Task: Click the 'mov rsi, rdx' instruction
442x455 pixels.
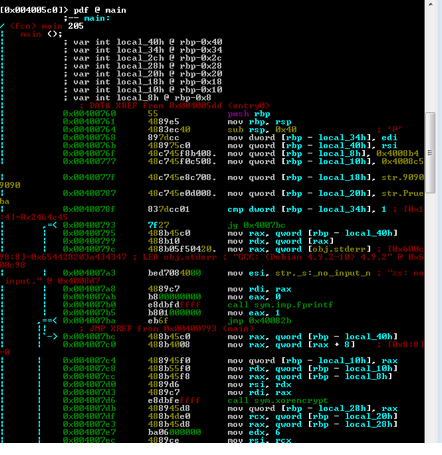Action: (260, 385)
